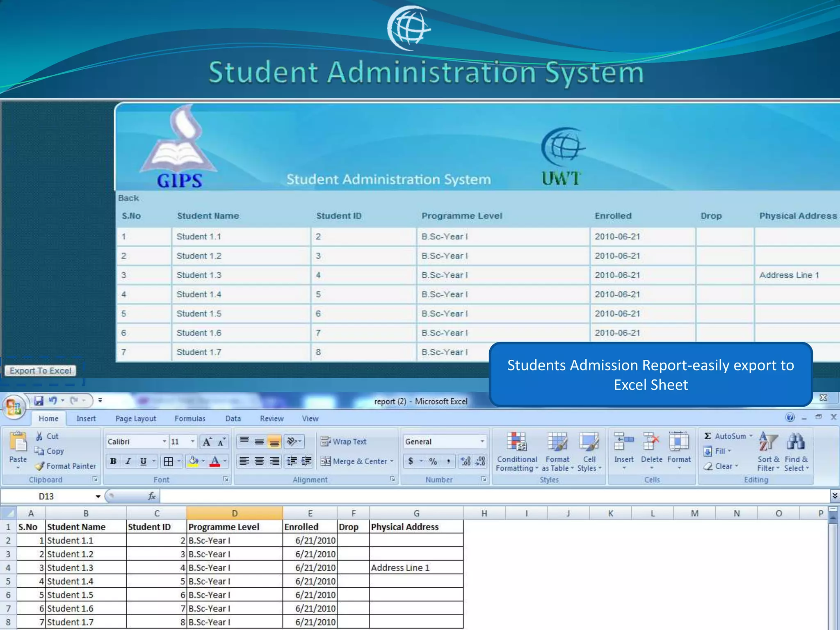Click the Decrease Indent icon
Viewport: 840px width, 630px height.
click(292, 461)
